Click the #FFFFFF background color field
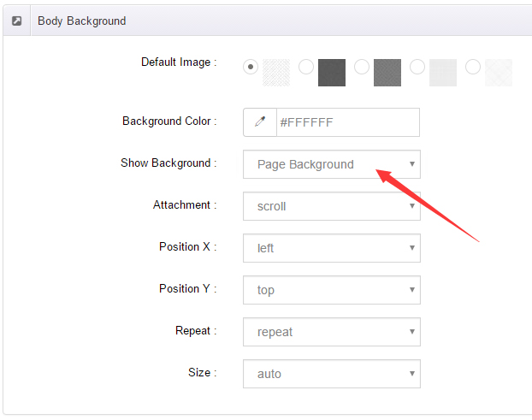Image resolution: width=532 pixels, height=420 pixels. 348,122
